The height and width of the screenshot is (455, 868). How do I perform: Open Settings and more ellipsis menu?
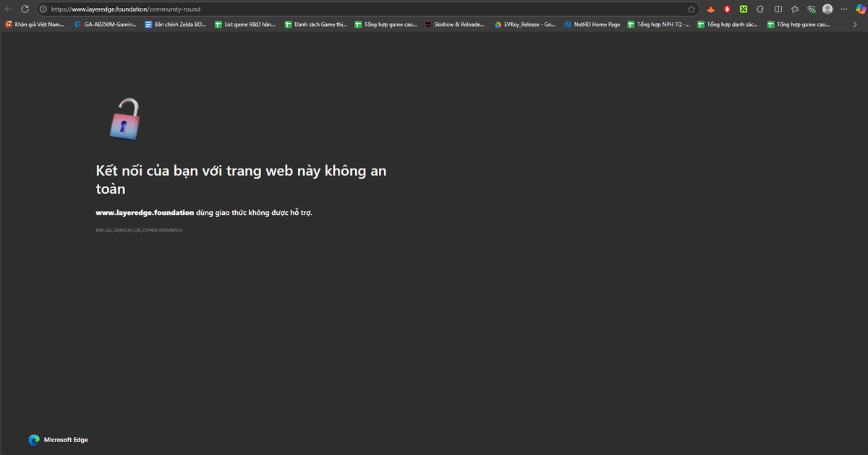[x=844, y=9]
